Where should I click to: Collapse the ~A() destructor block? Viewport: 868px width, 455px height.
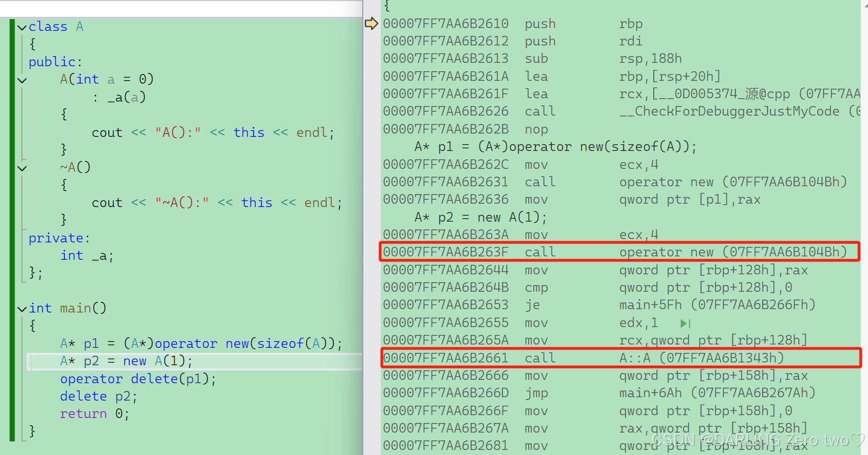22,168
